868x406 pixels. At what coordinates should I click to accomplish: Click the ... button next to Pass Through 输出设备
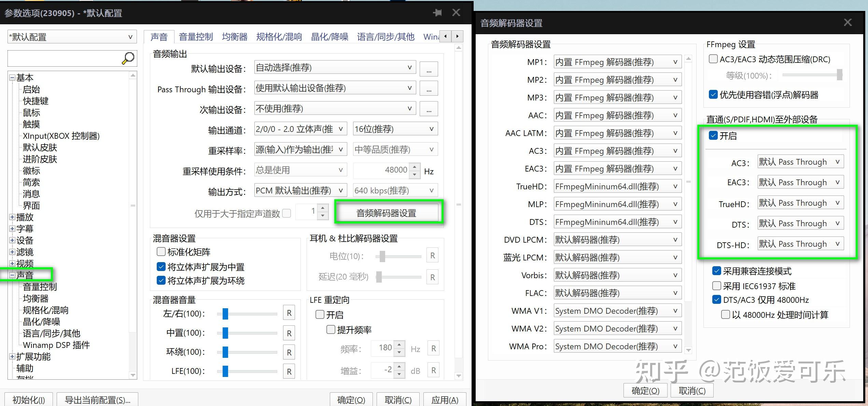click(x=429, y=88)
